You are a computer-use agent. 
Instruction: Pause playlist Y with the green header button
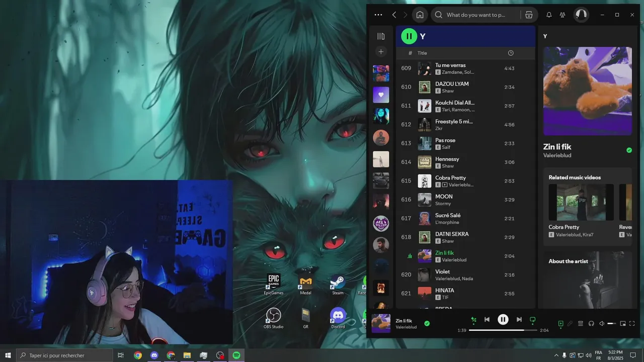(x=409, y=36)
